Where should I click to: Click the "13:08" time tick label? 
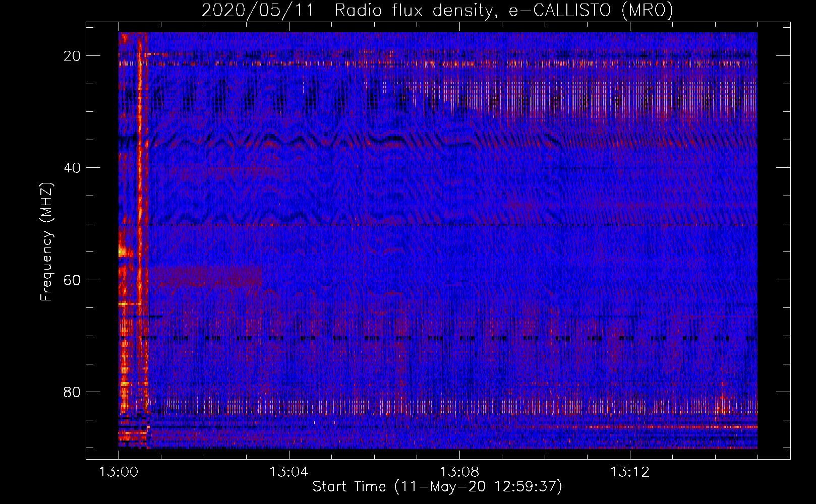point(459,472)
